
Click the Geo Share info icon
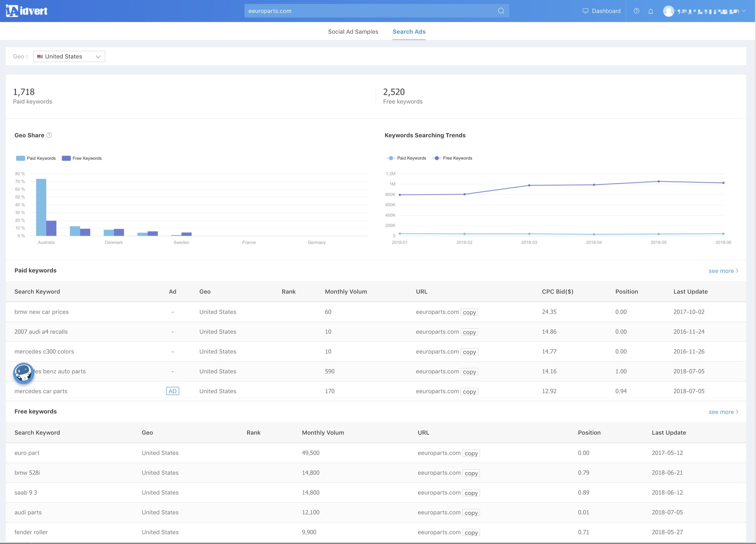tap(49, 135)
